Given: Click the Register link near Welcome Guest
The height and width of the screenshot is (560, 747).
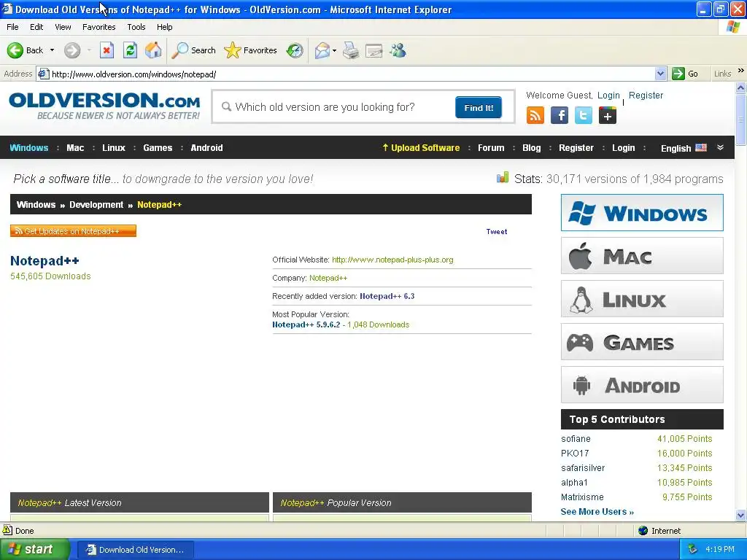Looking at the screenshot, I should coord(646,96).
